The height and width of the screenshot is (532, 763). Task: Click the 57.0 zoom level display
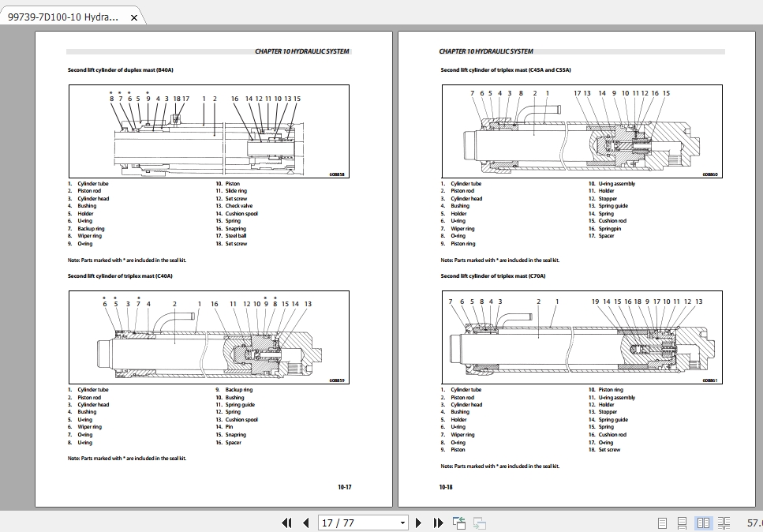(751, 522)
